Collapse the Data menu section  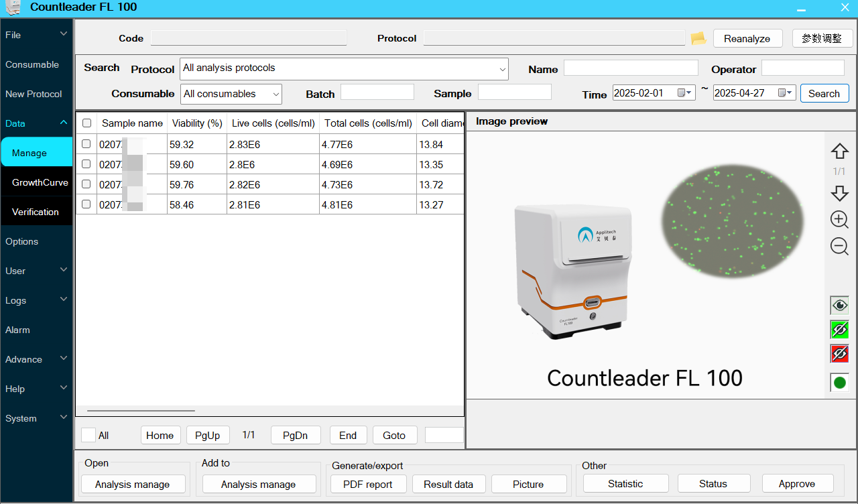(x=36, y=123)
